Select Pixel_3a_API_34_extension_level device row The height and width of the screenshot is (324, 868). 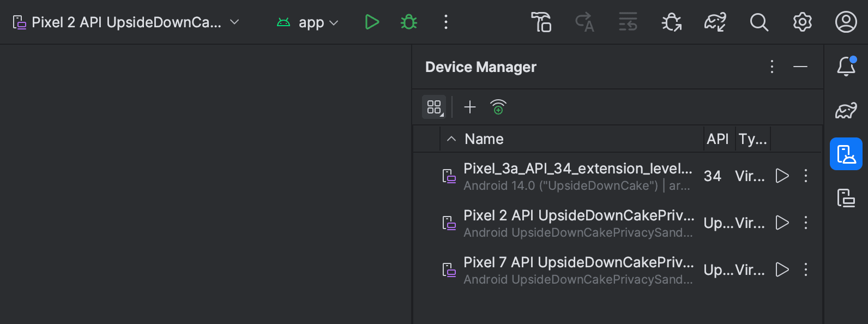click(617, 176)
